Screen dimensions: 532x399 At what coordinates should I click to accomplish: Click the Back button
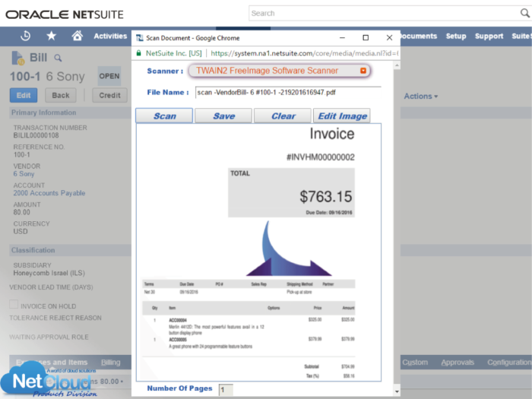pyautogui.click(x=61, y=95)
